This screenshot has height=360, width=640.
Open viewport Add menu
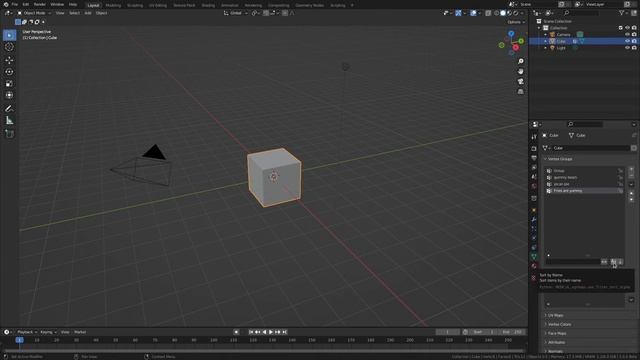tap(88, 13)
